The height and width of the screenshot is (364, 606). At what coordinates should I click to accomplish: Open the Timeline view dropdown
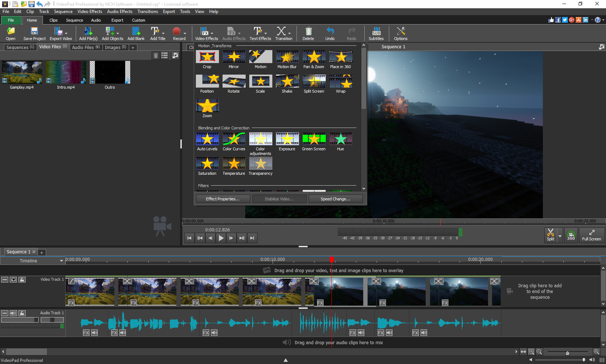(61, 261)
